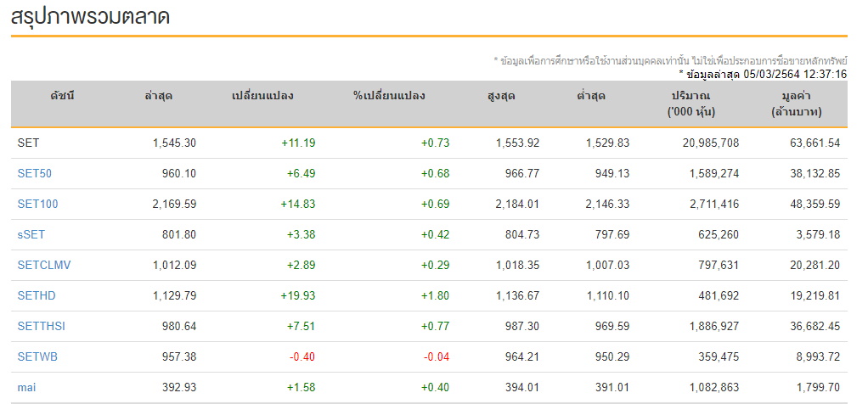Viewport: 868px width, 404px height.
Task: Click the SETTHSI volume 1,886,927
Action: click(714, 327)
